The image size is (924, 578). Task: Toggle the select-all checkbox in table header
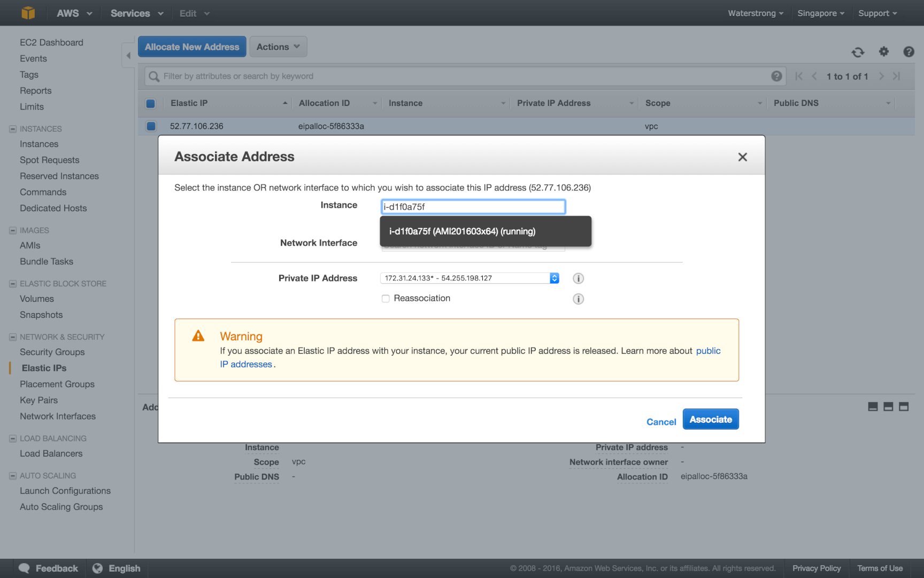click(x=150, y=103)
